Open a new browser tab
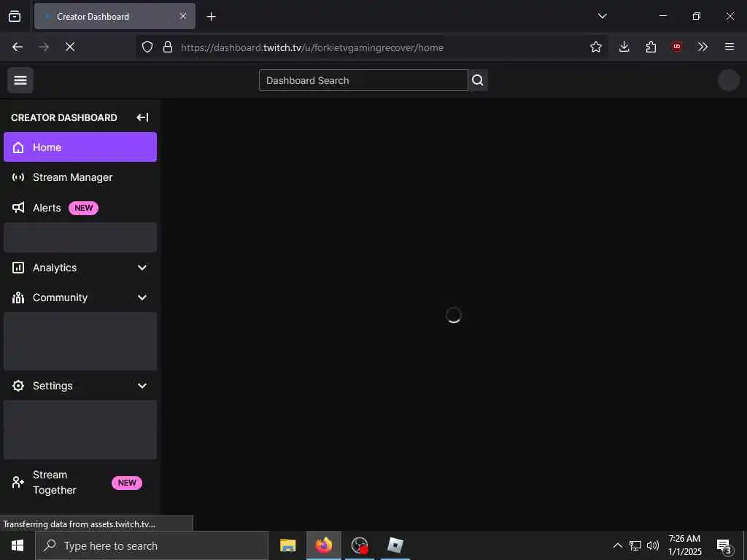The height and width of the screenshot is (560, 747). click(211, 17)
